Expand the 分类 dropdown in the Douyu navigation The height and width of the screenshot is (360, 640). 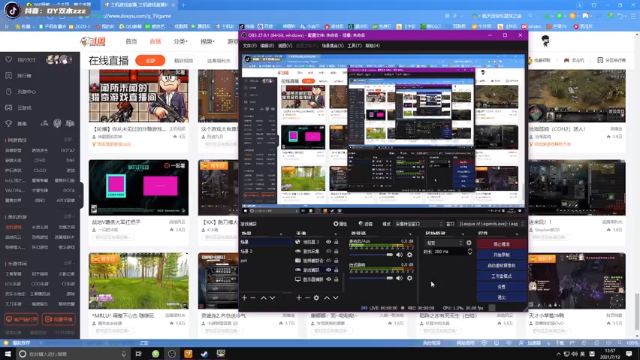point(180,41)
